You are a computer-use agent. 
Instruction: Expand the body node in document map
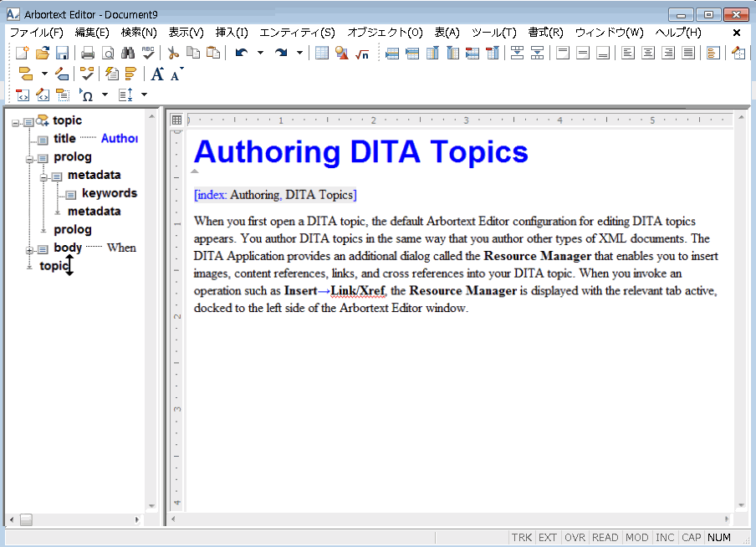[x=29, y=250]
